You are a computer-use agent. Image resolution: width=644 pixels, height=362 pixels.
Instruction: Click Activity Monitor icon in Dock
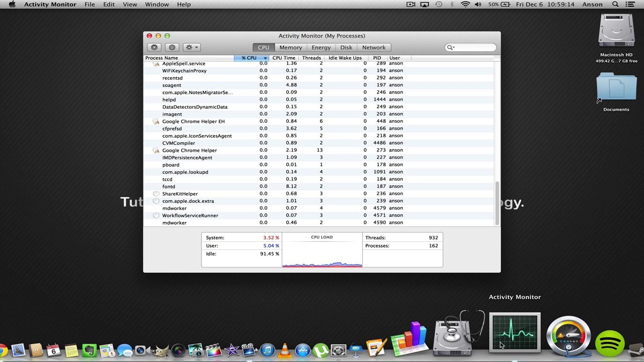pyautogui.click(x=515, y=332)
